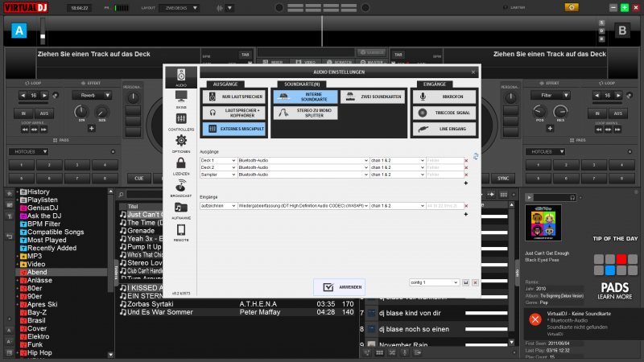Open the Skins settings section
Viewport: 644px width, 362px height.
[x=181, y=100]
